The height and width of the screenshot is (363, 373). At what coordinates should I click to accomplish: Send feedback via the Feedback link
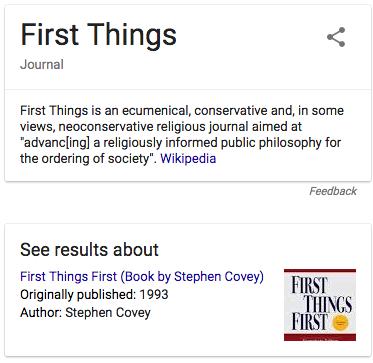point(333,191)
